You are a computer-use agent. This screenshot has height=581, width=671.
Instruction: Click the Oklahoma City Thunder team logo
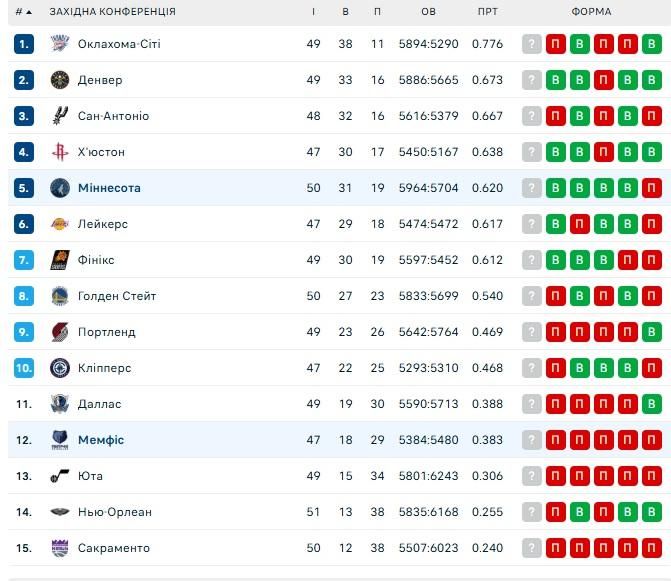[x=59, y=44]
